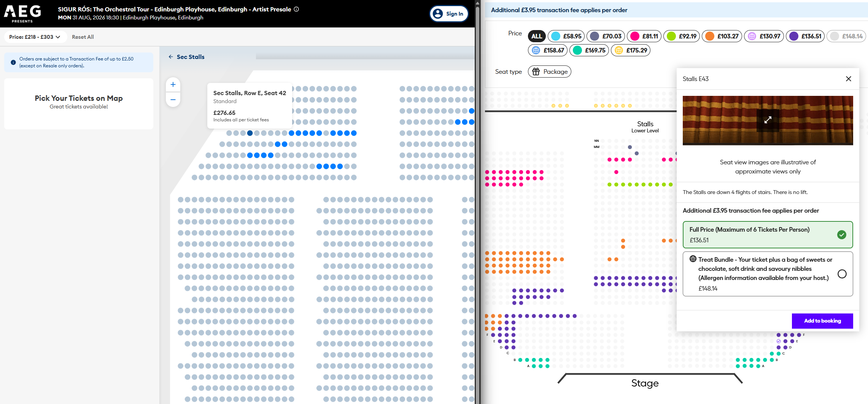Filter seats by £175.29 price
This screenshot has width=868, height=404.
point(631,50)
